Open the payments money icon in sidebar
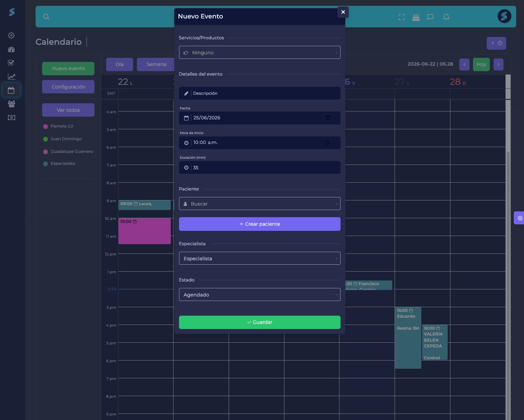This screenshot has width=524, height=420. point(11,118)
